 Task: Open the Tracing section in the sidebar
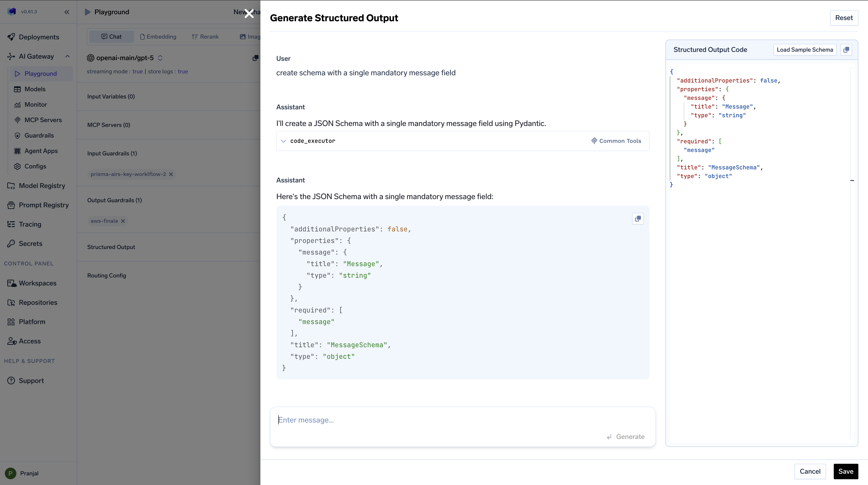pyautogui.click(x=30, y=224)
